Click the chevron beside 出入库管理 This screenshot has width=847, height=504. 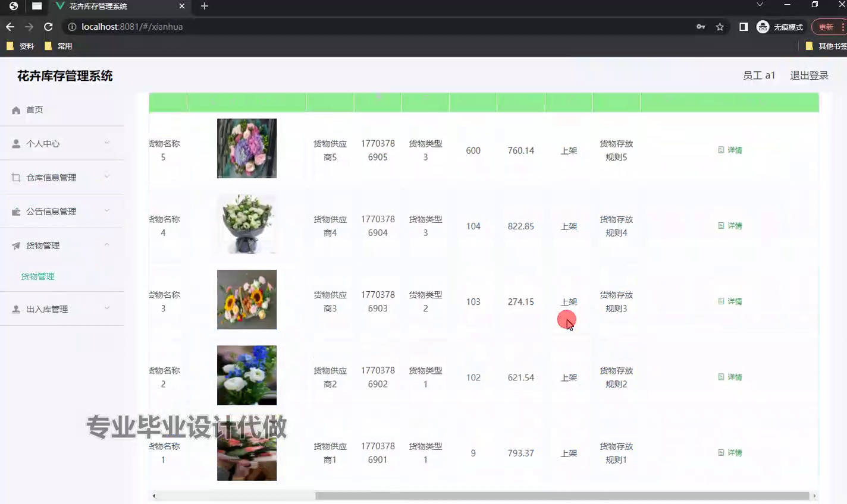107,308
